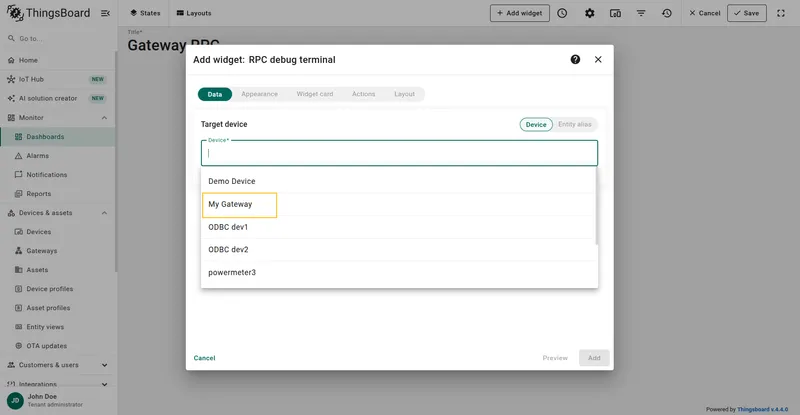The height and width of the screenshot is (415, 800).
Task: Click Cancel in the dialog
Action: (204, 358)
